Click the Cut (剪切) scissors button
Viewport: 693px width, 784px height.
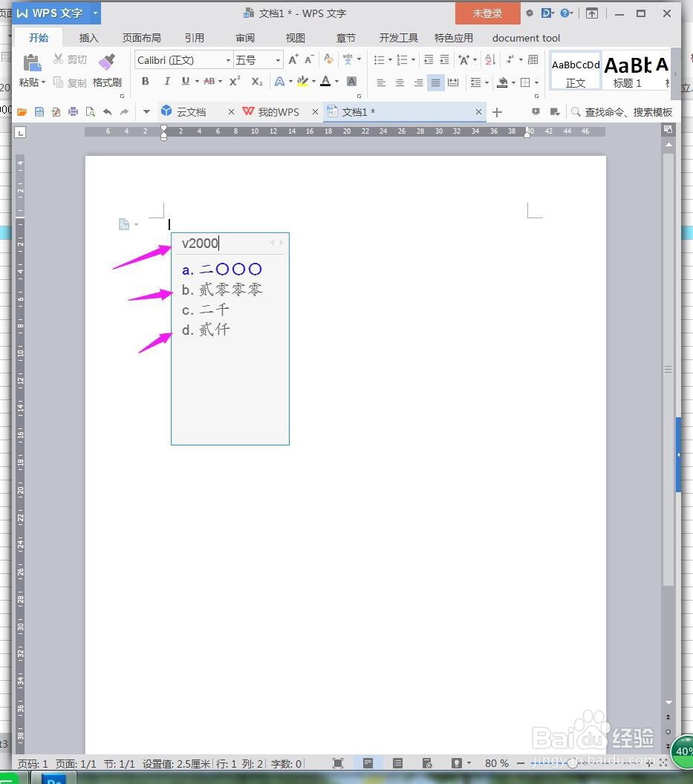(70, 59)
